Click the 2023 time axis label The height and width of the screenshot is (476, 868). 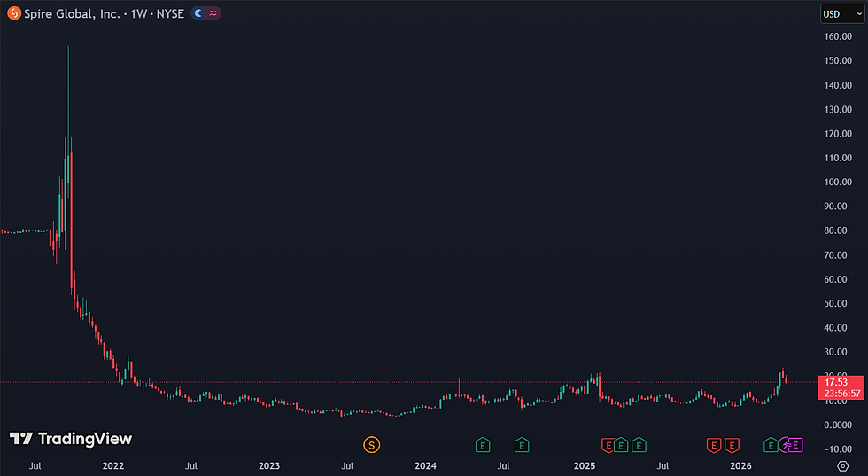269,465
